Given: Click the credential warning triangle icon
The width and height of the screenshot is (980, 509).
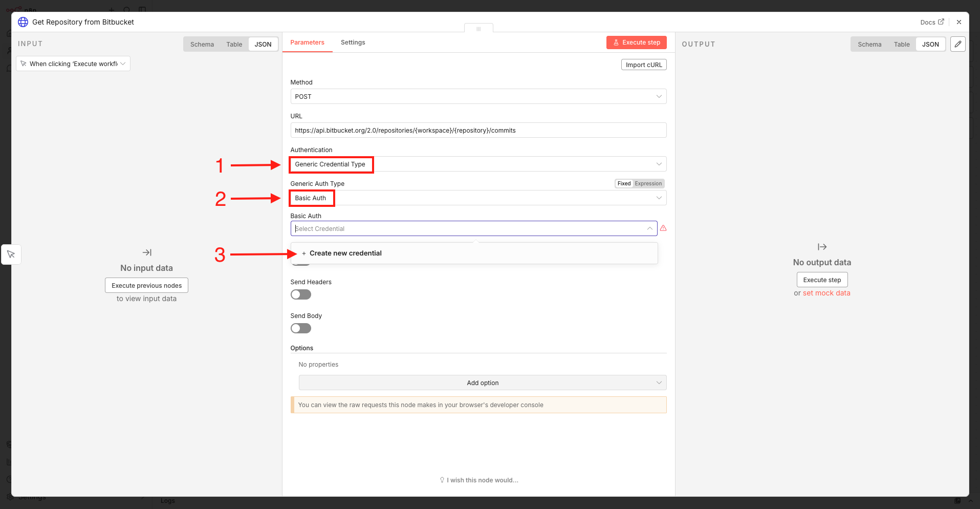Looking at the screenshot, I should coord(663,228).
